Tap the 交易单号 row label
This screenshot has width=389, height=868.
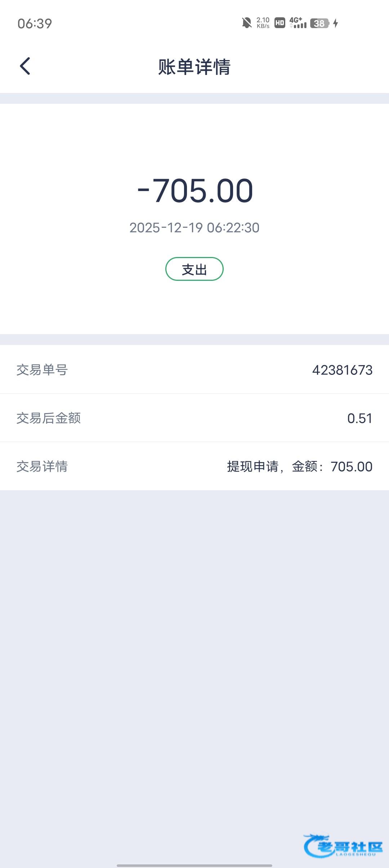(42, 370)
